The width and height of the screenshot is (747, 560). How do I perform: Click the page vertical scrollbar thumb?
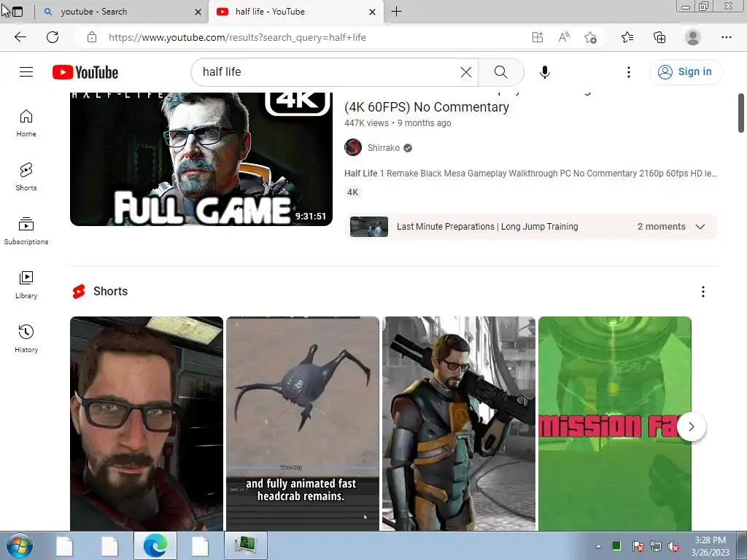tap(741, 113)
